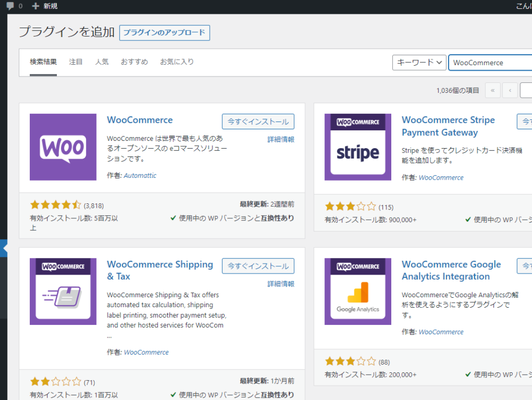Open the おすすめ tab
Screen dimensions: 532x400
tap(134, 62)
